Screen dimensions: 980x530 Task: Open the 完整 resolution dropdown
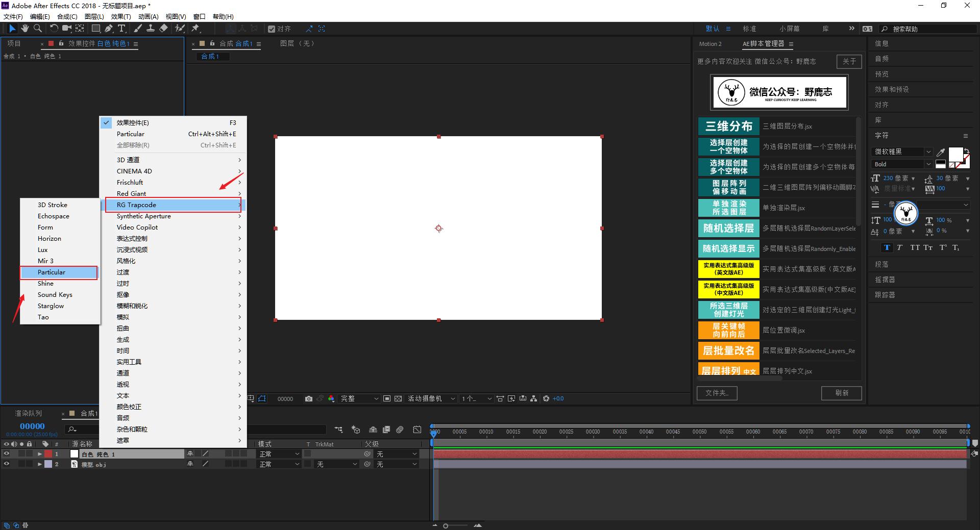(x=359, y=398)
